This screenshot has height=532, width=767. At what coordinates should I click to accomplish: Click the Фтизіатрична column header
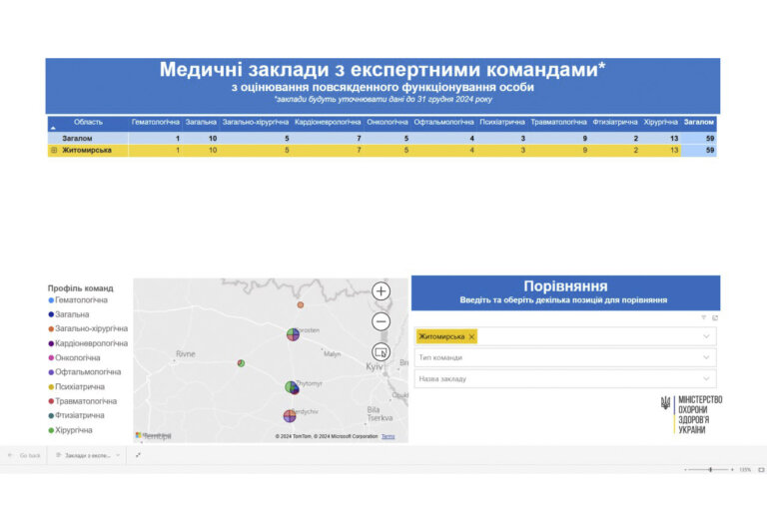pyautogui.click(x=615, y=122)
